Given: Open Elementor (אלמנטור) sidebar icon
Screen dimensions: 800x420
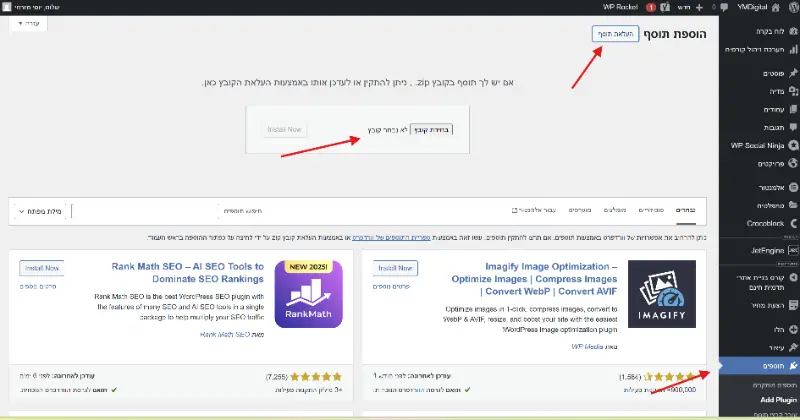Looking at the screenshot, I should (x=793, y=187).
